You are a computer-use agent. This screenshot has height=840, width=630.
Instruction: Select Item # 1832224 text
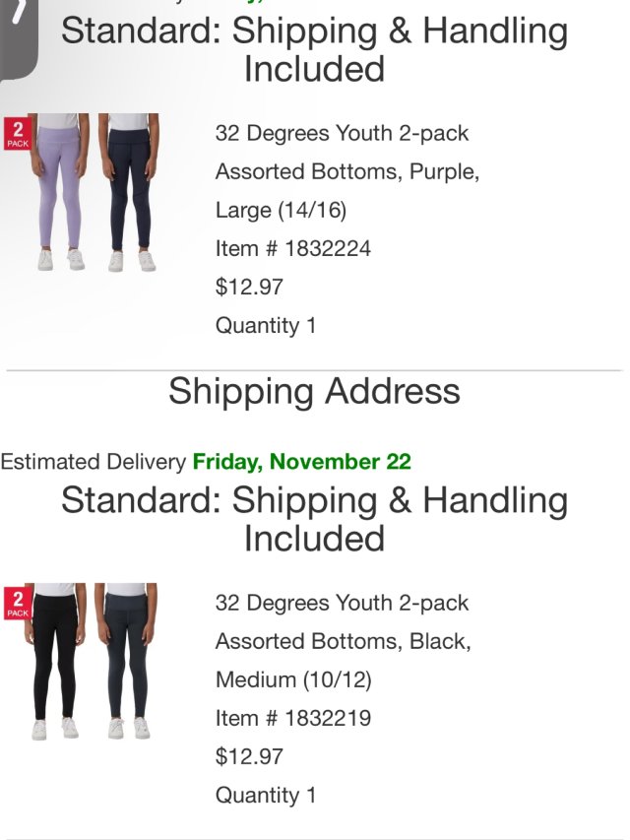(x=293, y=249)
